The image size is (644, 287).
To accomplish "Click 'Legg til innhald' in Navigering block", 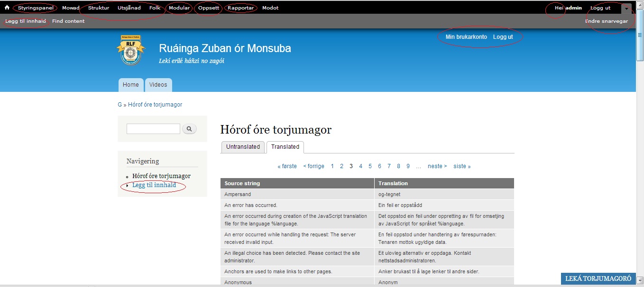I will 154,185.
